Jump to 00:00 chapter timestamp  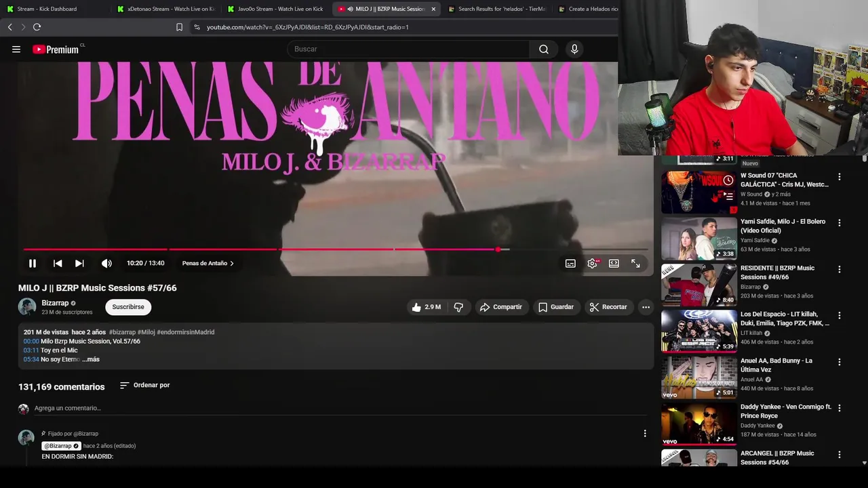[x=31, y=342]
